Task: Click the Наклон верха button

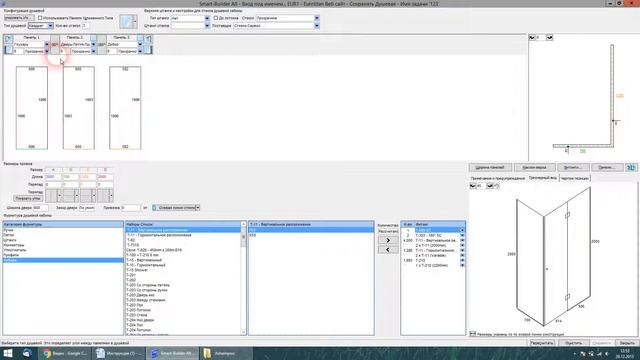Action: coord(534,167)
